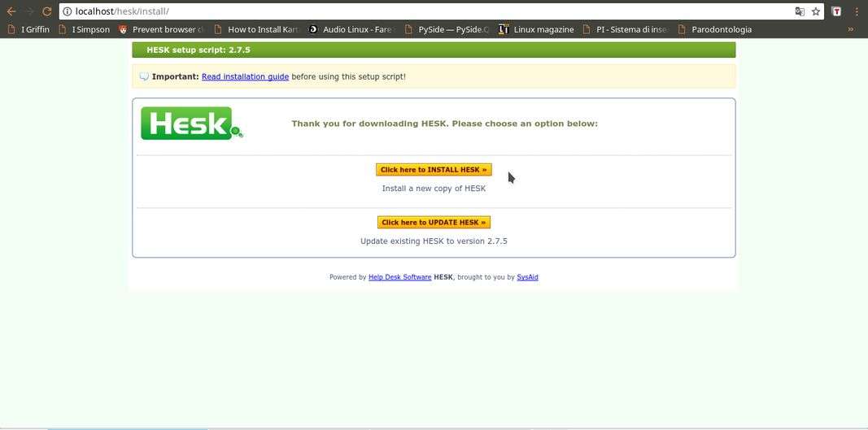Open the PySide bookmark
Viewport: 868px width, 430px height.
447,29
